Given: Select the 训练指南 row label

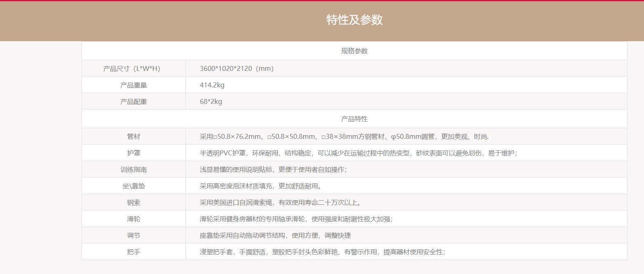Looking at the screenshot, I should tap(133, 169).
